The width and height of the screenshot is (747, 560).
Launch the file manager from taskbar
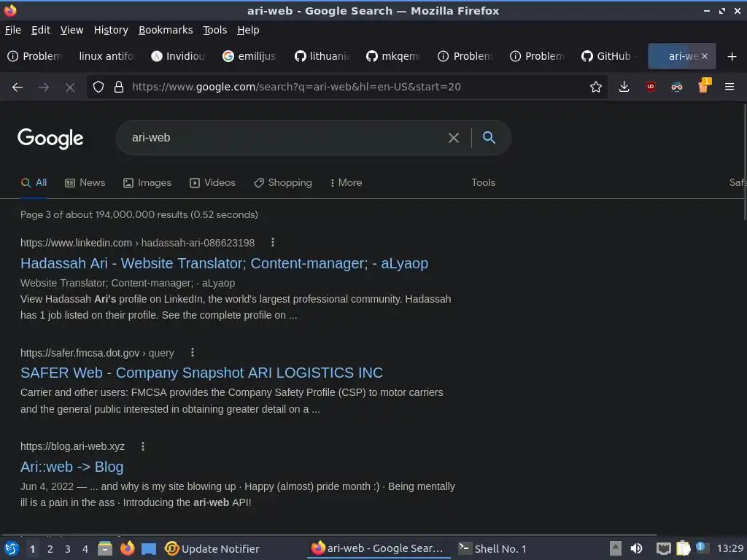tap(105, 548)
